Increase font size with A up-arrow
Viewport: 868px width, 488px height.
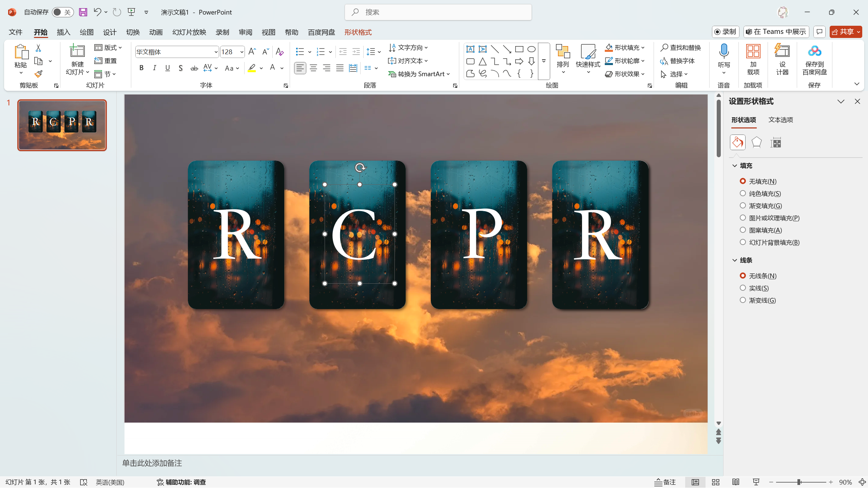(x=252, y=52)
